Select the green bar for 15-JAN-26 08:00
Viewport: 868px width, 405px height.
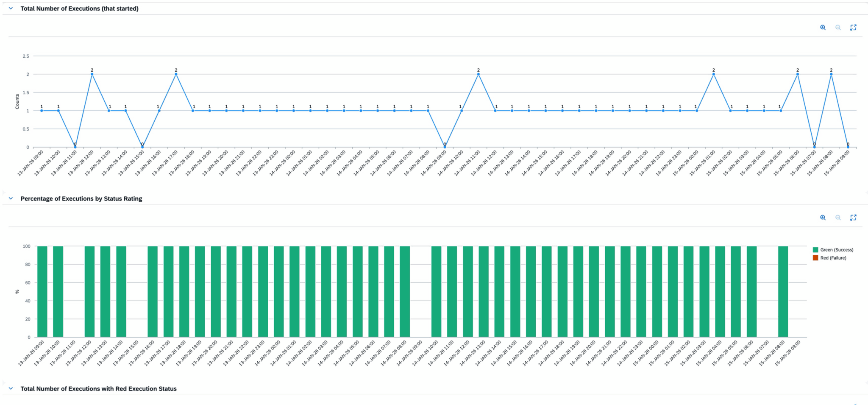click(783, 292)
